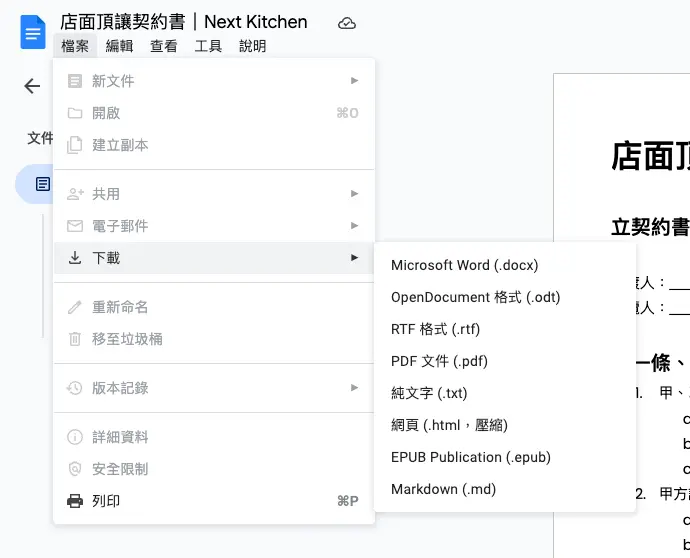Expand the 新文件 submenu arrow
Image resolution: width=690 pixels, height=558 pixels.
tap(354, 81)
